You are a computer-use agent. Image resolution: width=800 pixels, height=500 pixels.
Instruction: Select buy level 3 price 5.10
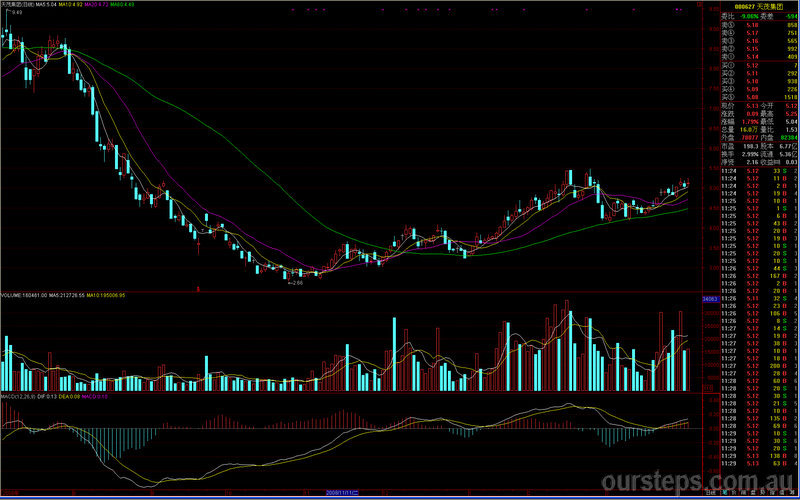click(752, 81)
